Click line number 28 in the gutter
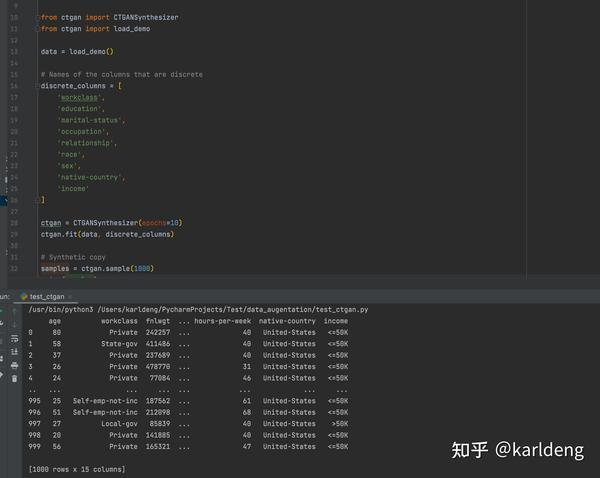This screenshot has width=600, height=478. (x=14, y=223)
